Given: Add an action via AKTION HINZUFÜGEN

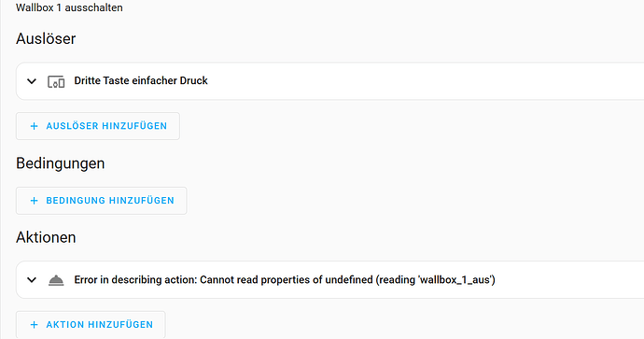Looking at the screenshot, I should pyautogui.click(x=91, y=325).
